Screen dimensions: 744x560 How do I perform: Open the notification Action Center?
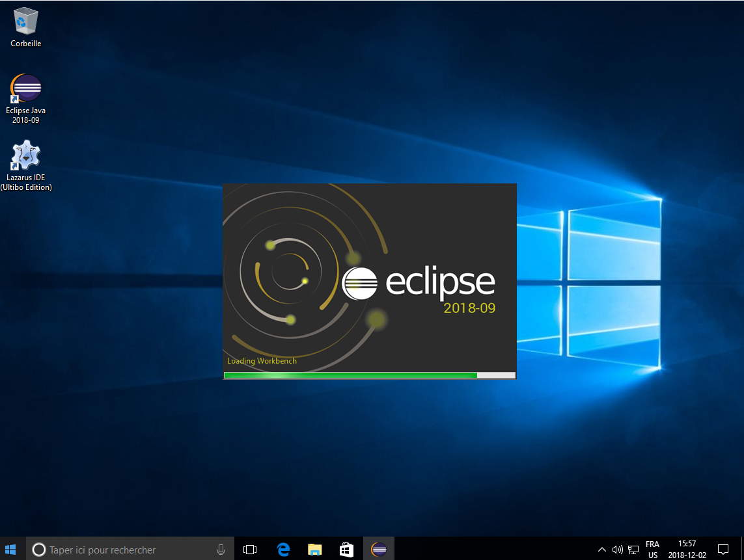click(723, 550)
